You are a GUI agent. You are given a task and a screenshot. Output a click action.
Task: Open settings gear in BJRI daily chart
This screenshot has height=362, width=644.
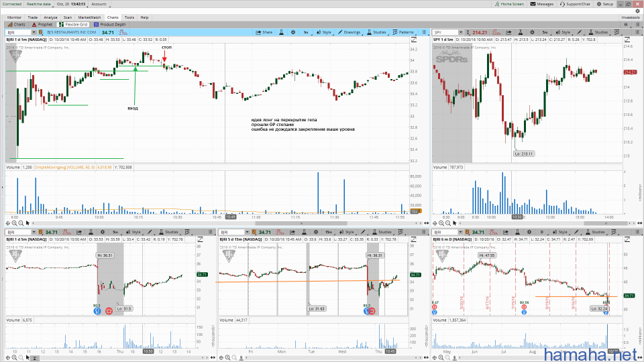point(529,232)
